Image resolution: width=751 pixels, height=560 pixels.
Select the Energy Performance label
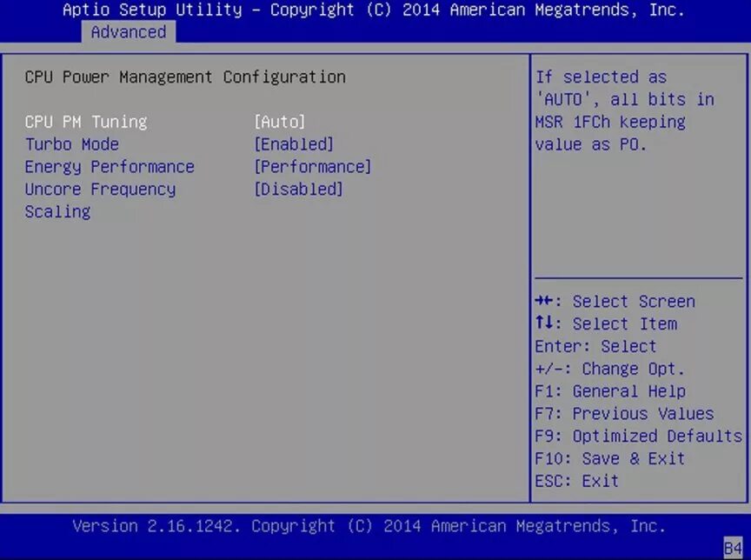point(110,167)
